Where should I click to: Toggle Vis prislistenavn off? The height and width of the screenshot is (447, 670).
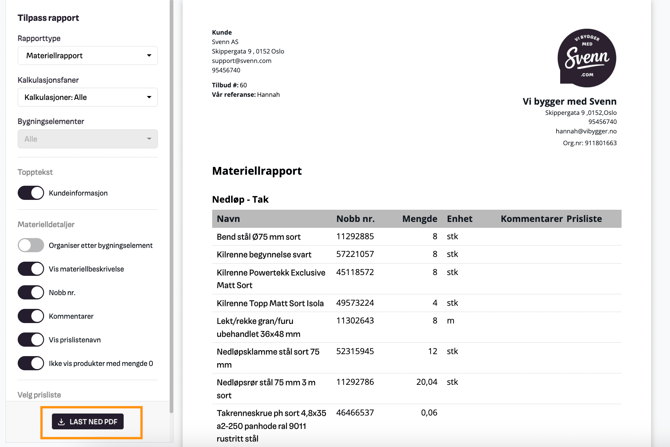31,340
